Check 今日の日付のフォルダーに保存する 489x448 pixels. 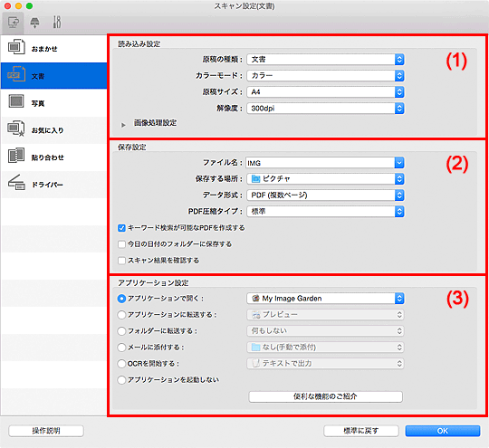point(121,244)
